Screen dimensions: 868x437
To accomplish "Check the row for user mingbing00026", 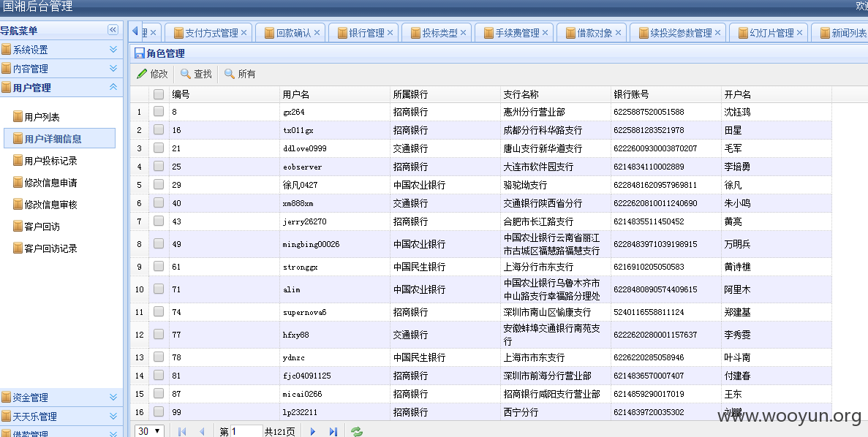I will click(159, 243).
